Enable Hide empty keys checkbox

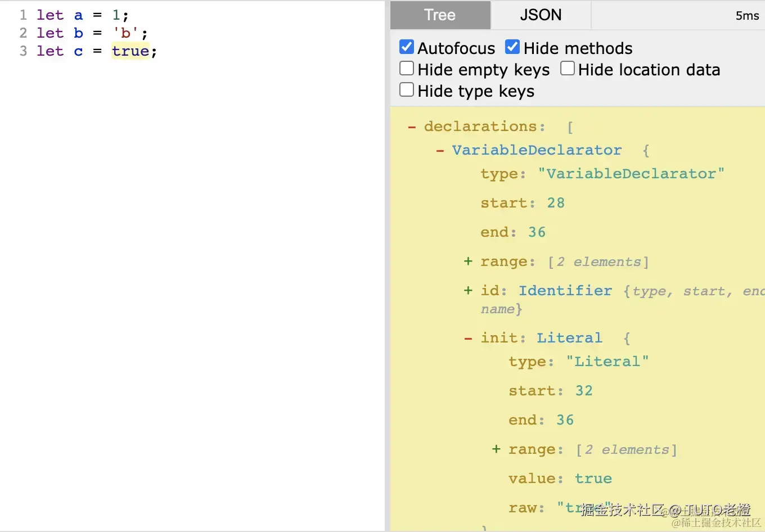[407, 69]
